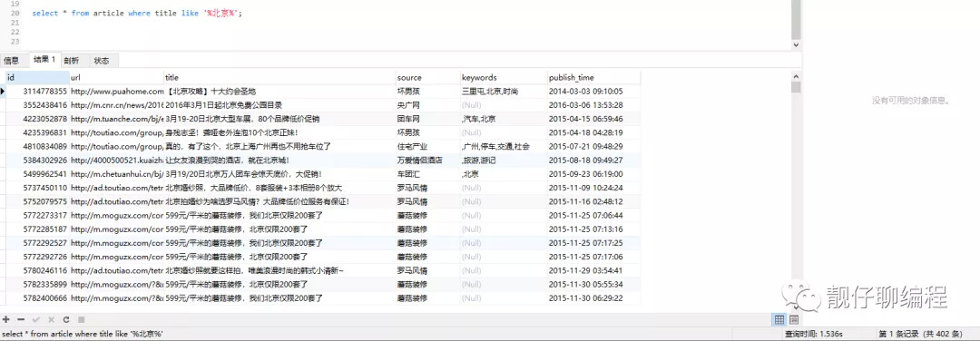Click the url column header

[116, 77]
